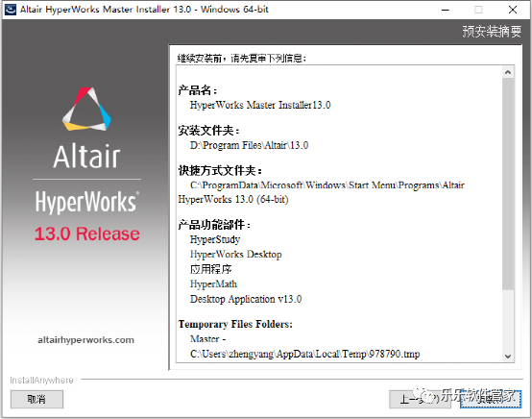Click the '应用程序' component line
This screenshot has height=419, width=532.
(x=210, y=269)
